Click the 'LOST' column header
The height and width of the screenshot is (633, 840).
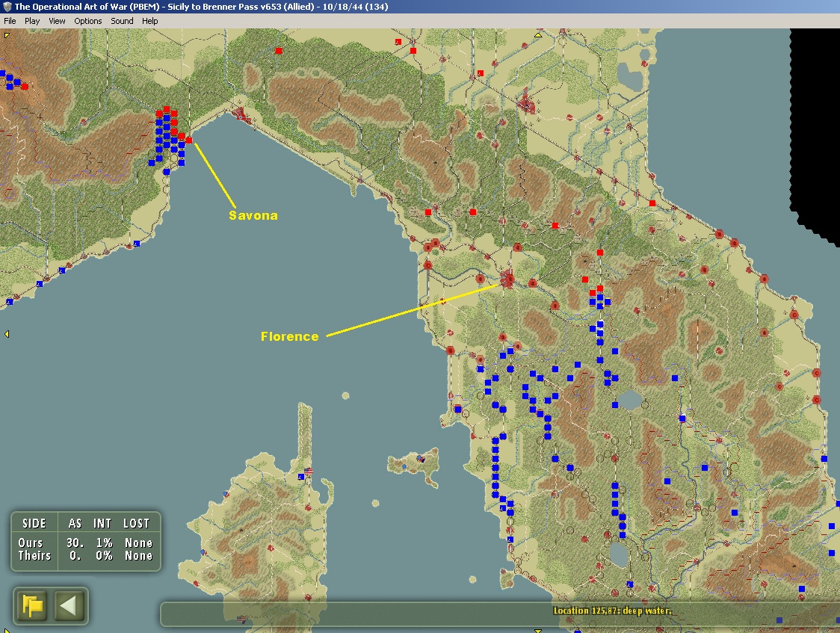coord(137,523)
